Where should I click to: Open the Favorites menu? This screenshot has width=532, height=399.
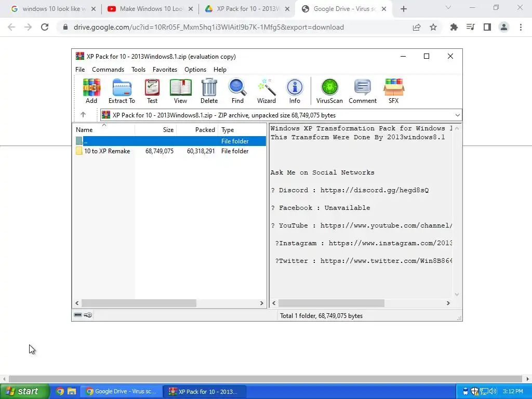[165, 69]
